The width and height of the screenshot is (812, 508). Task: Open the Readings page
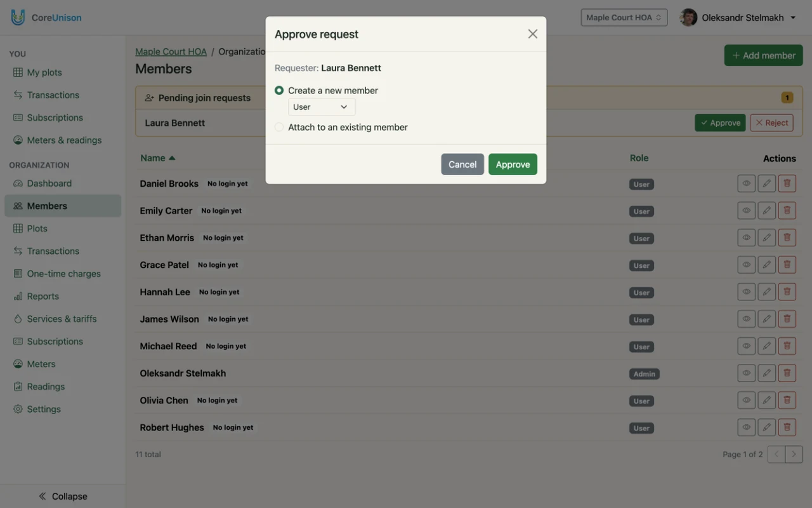click(x=63, y=387)
